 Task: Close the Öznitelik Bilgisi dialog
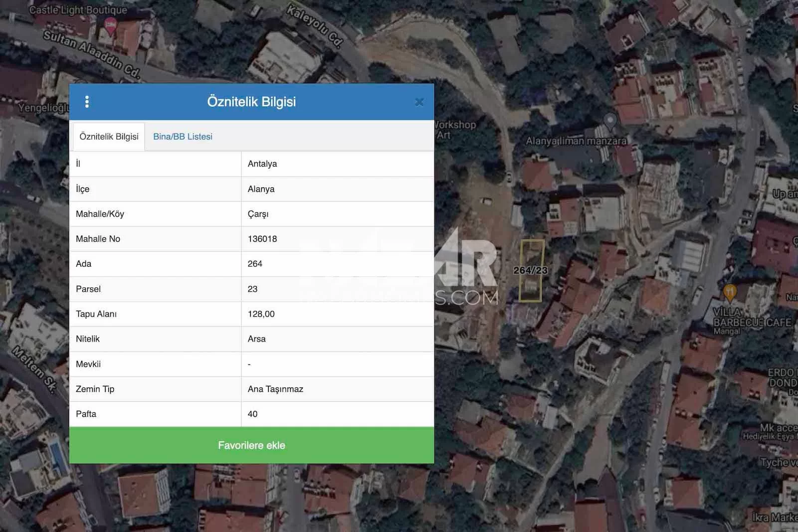(x=419, y=102)
